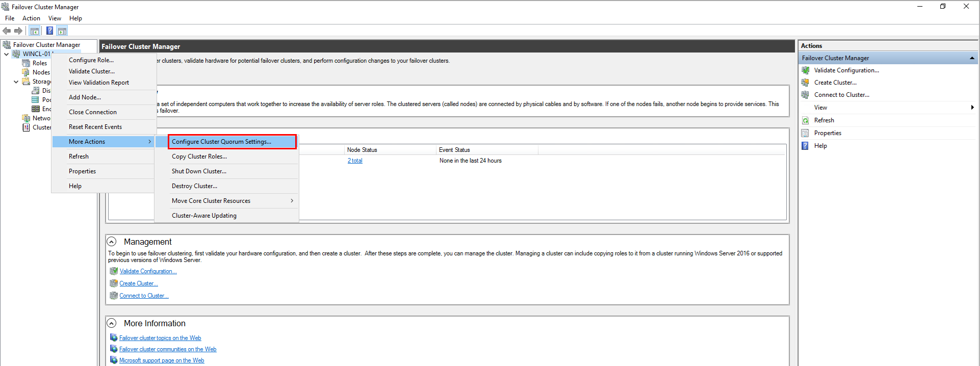Click the Nodes icon in tree
This screenshot has height=366, width=980.
(26, 72)
